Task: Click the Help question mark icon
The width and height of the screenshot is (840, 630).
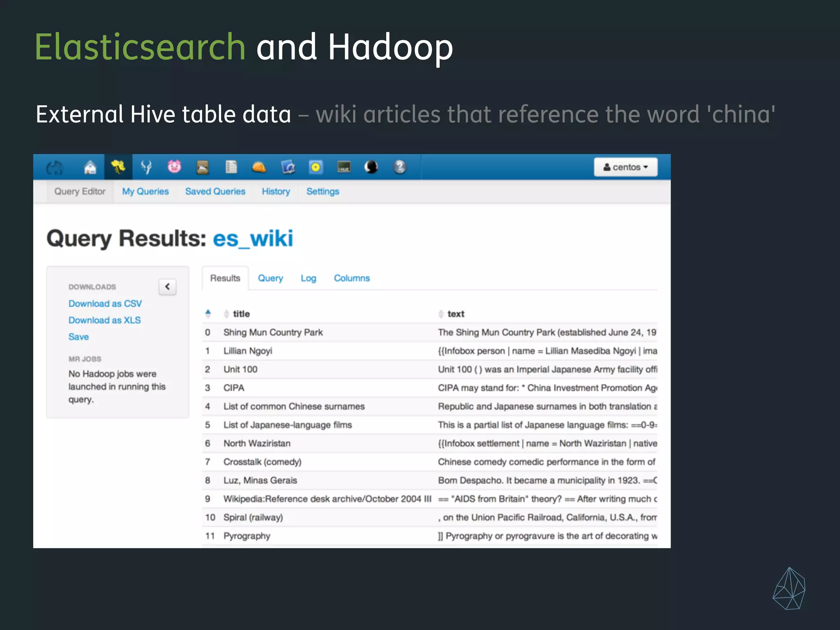Action: pos(400,167)
